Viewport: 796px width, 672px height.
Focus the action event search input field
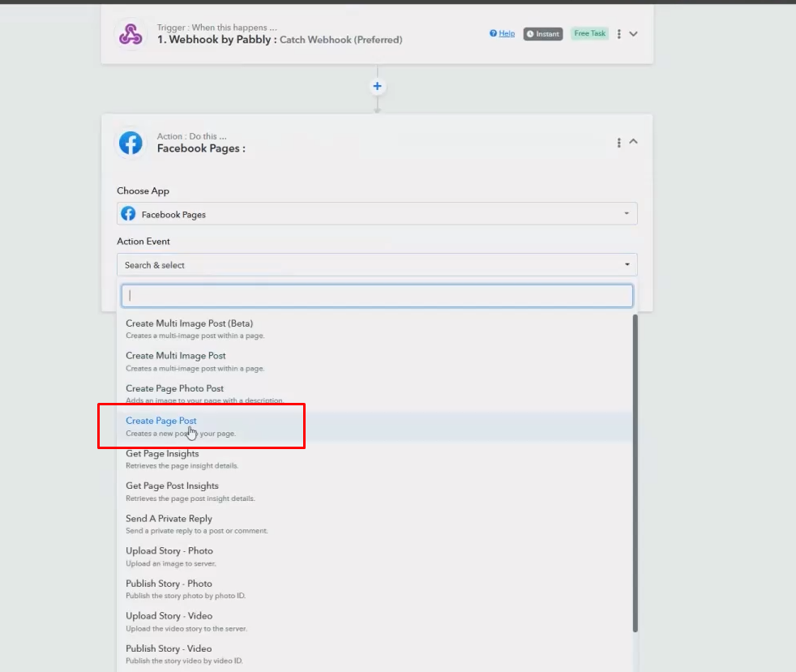click(x=377, y=296)
